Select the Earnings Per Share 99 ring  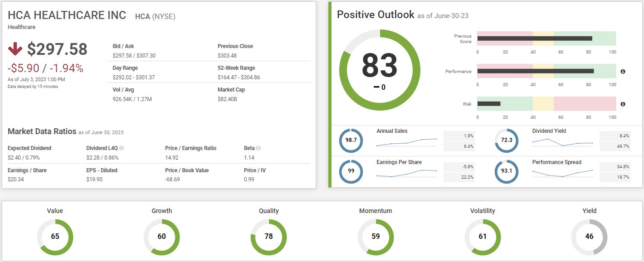pyautogui.click(x=351, y=172)
